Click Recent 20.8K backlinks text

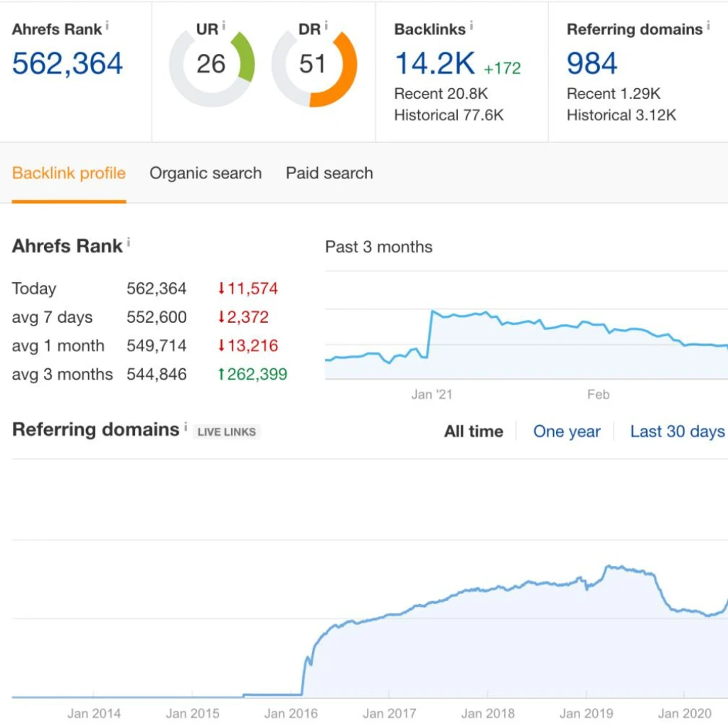tap(441, 94)
